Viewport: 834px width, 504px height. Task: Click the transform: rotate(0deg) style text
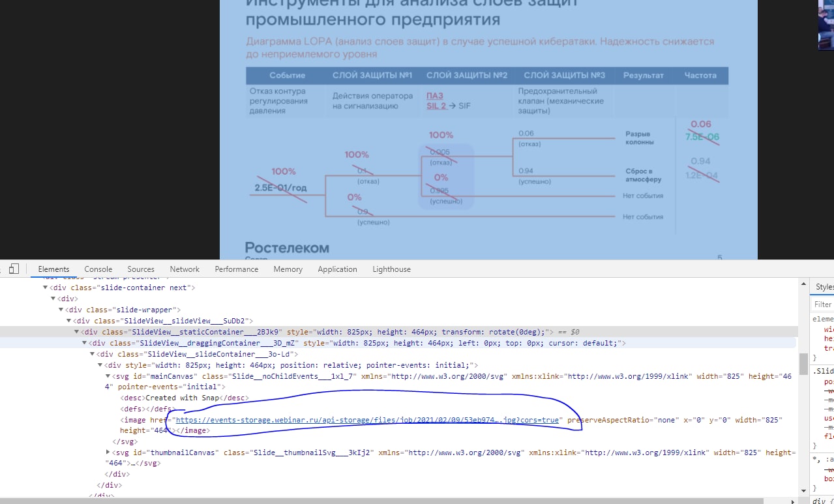(495, 332)
